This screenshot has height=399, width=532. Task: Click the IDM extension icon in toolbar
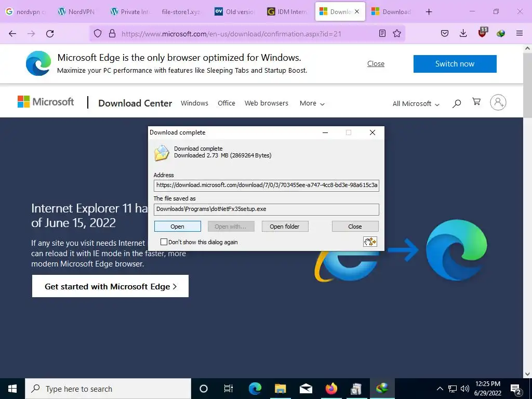(501, 34)
